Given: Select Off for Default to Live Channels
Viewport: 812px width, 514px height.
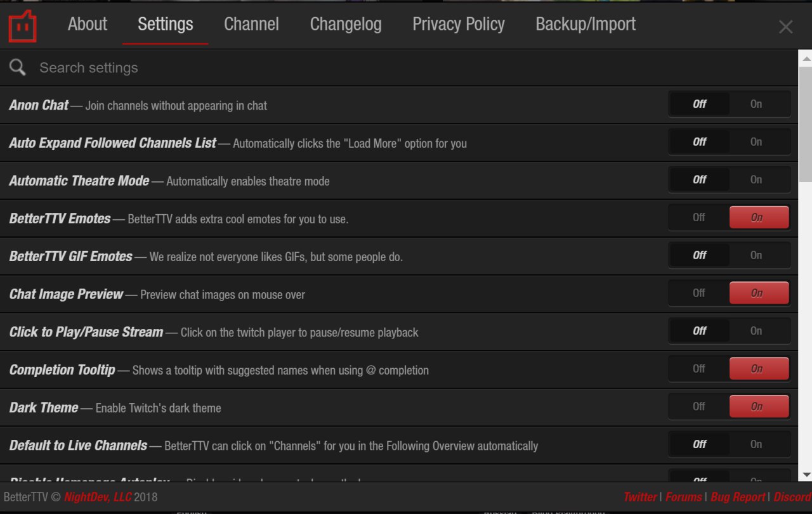Looking at the screenshot, I should click(700, 444).
